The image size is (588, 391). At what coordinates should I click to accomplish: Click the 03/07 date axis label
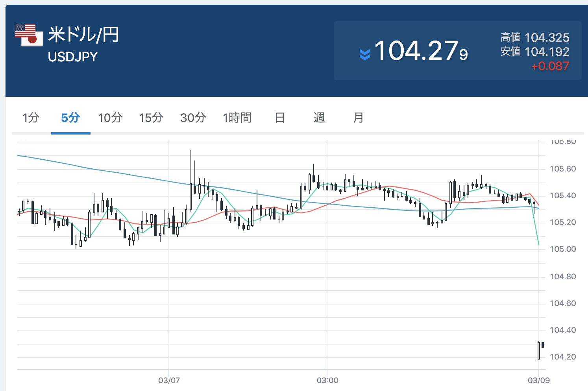pyautogui.click(x=169, y=380)
